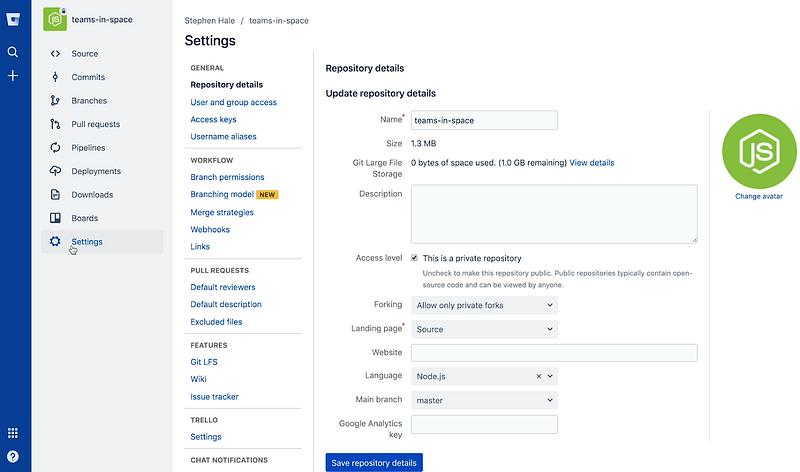Open the Main branch dropdown
Image resolution: width=800 pixels, height=472 pixels.
pos(484,401)
